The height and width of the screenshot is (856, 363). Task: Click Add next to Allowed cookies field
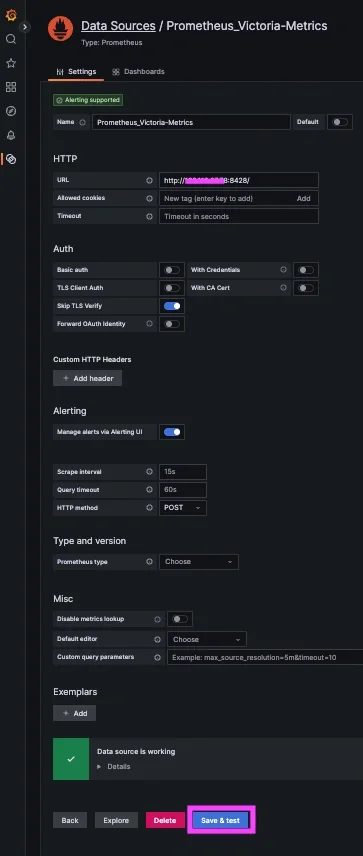304,199
